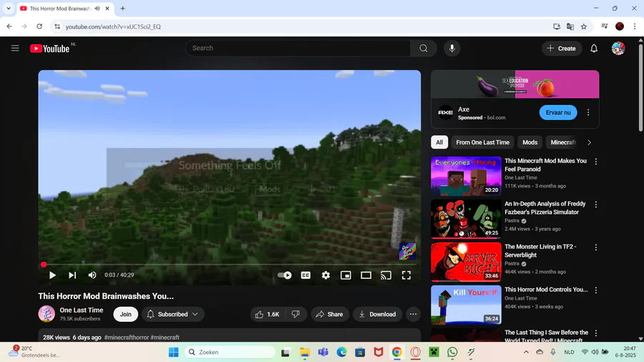Enable the miniplayer
This screenshot has width=644, height=362.
click(x=346, y=275)
